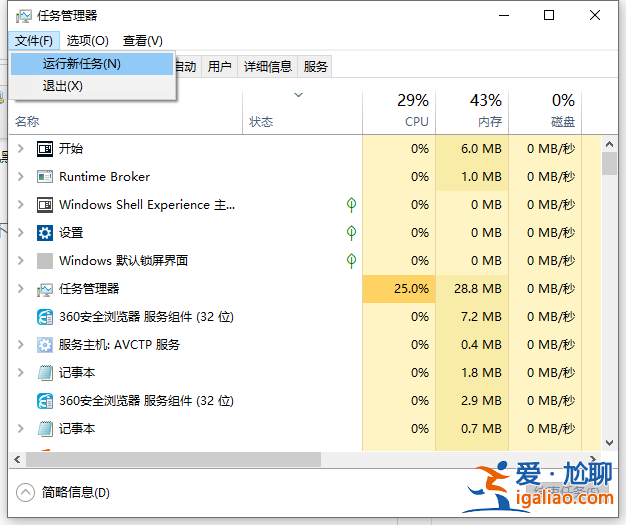Expand the 服务主机: AVCTP 服务 group

tap(21, 345)
